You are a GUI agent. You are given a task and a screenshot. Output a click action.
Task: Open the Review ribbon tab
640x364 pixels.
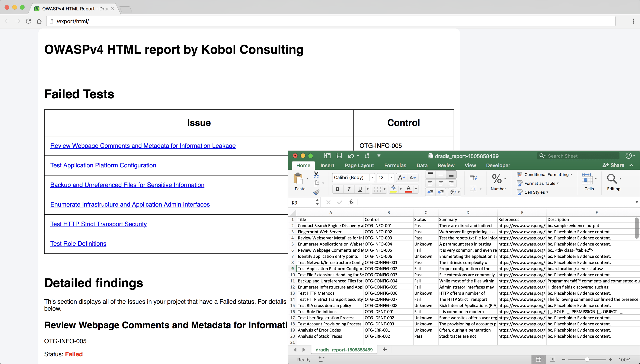click(x=446, y=165)
